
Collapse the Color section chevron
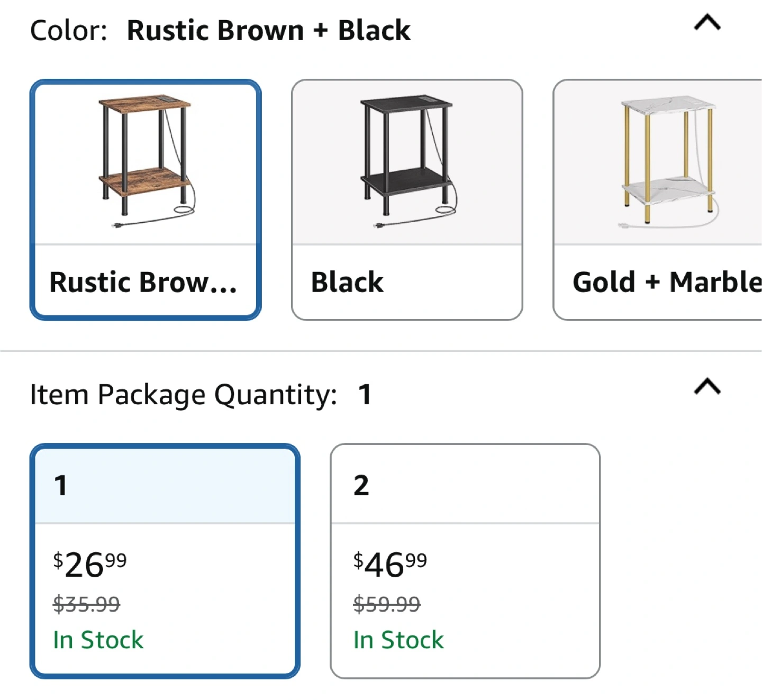707,23
